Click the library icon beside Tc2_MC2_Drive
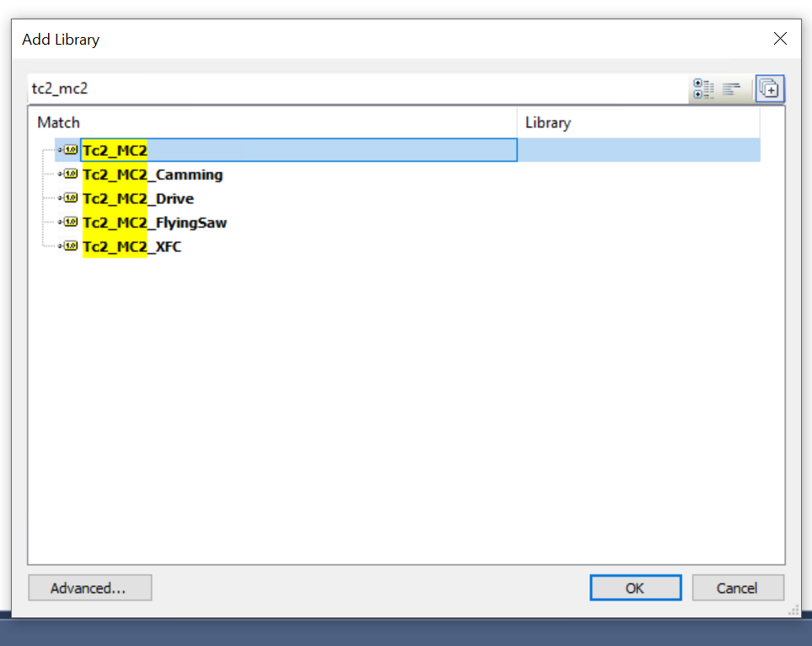Image resolution: width=812 pixels, height=646 pixels. pos(67,198)
